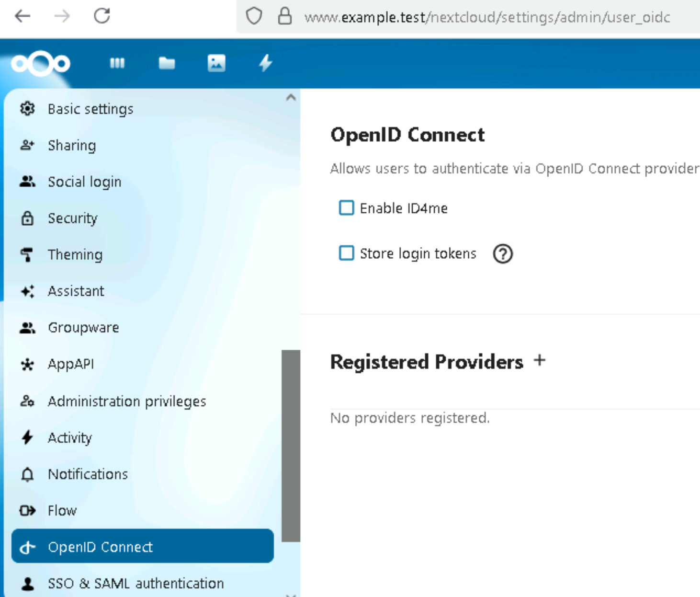The height and width of the screenshot is (597, 700).
Task: Open Notifications settings
Action: [142, 474]
